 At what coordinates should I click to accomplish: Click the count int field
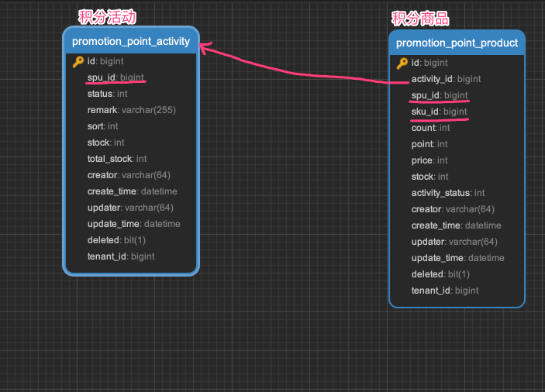pyautogui.click(x=430, y=128)
